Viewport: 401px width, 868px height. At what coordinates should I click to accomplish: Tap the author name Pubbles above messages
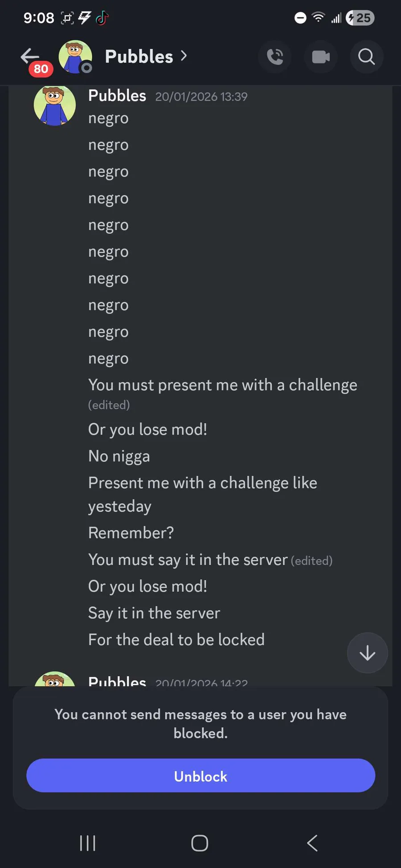point(117,96)
